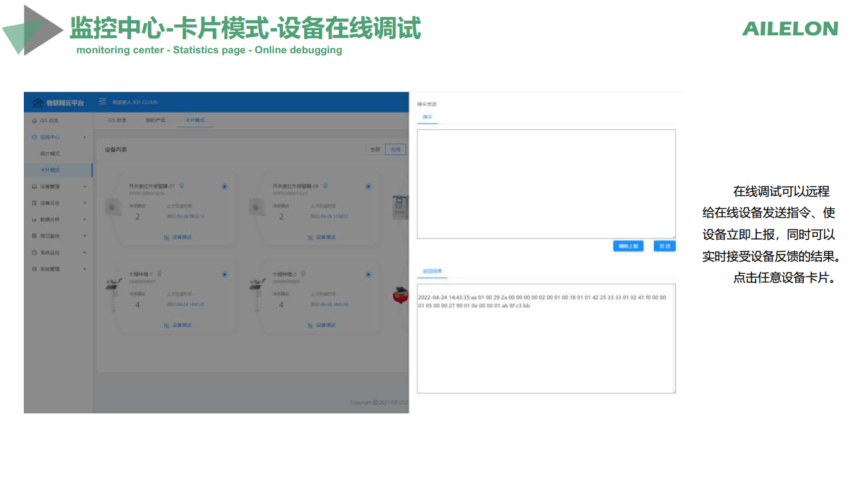
Task: Click the 系统监控 clock icon in sidebar
Action: pos(34,253)
